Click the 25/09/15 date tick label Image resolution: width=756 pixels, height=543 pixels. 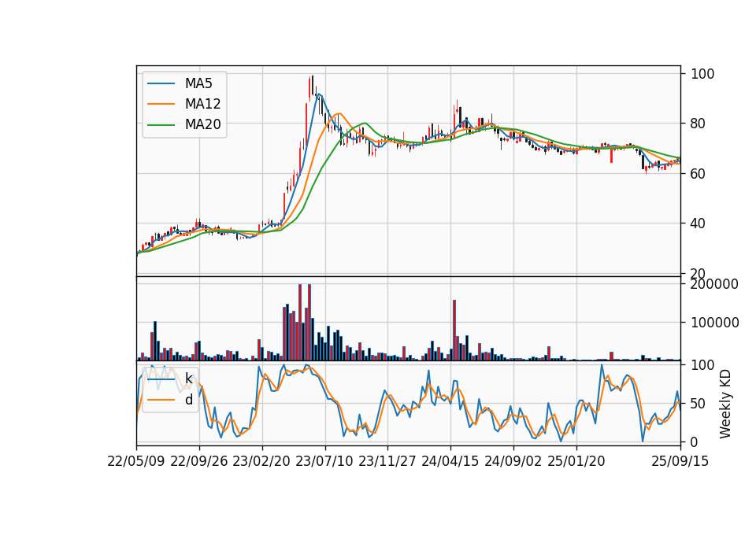click(x=680, y=461)
